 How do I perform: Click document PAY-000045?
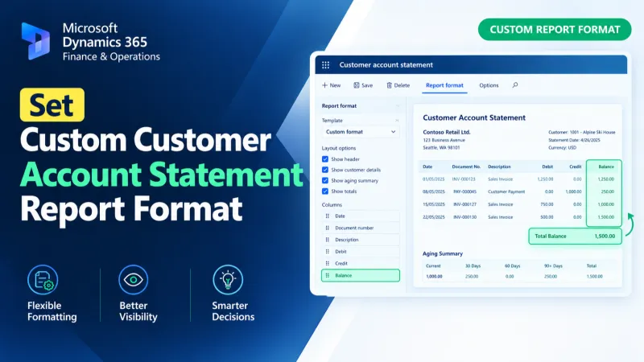click(x=464, y=191)
